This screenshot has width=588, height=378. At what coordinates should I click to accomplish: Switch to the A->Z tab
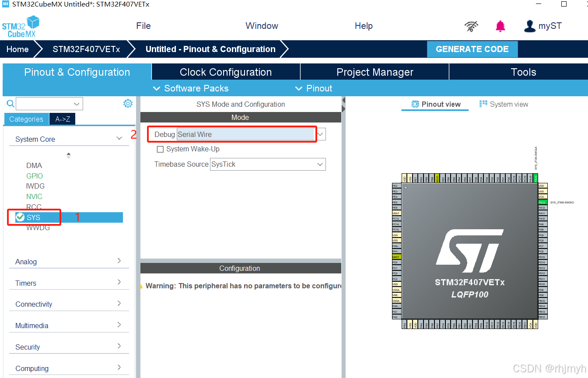coord(62,119)
